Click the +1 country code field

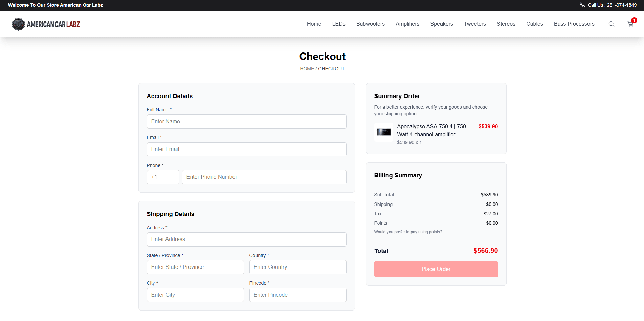[x=163, y=177]
